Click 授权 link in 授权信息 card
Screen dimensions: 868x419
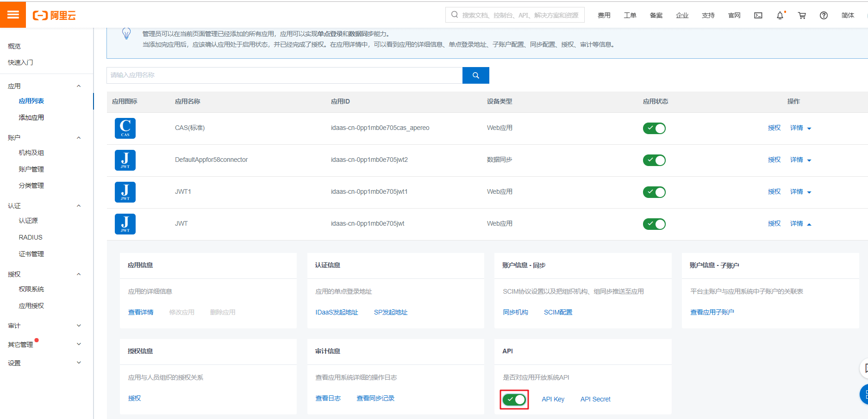click(x=135, y=398)
